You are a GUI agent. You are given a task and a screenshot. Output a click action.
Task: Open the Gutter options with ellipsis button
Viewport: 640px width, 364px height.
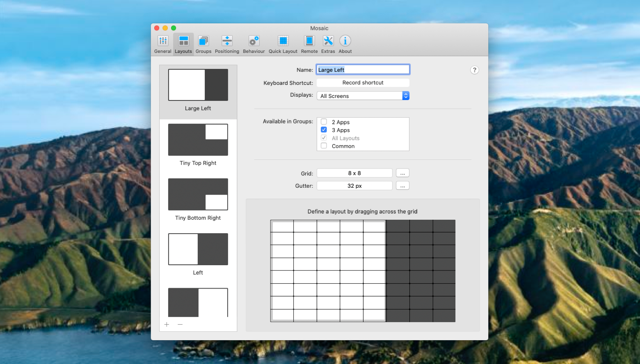[402, 185]
